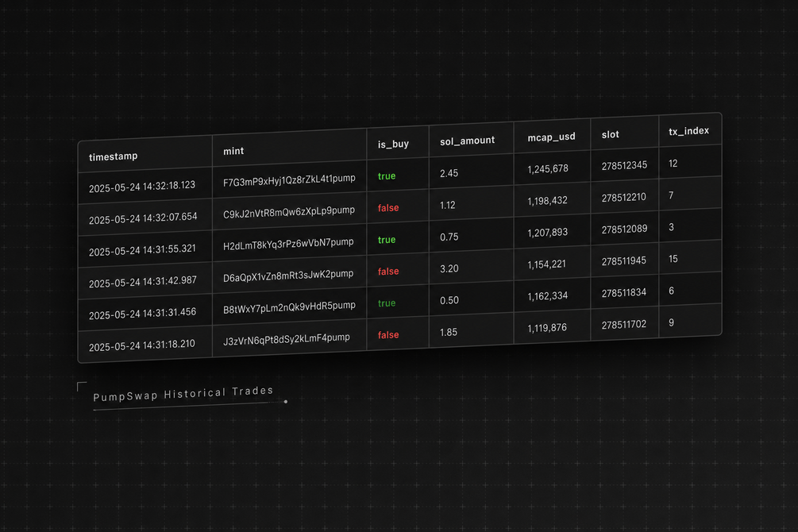The width and height of the screenshot is (798, 532).
Task: Click sol_amount value 3.20
Action: [449, 269]
